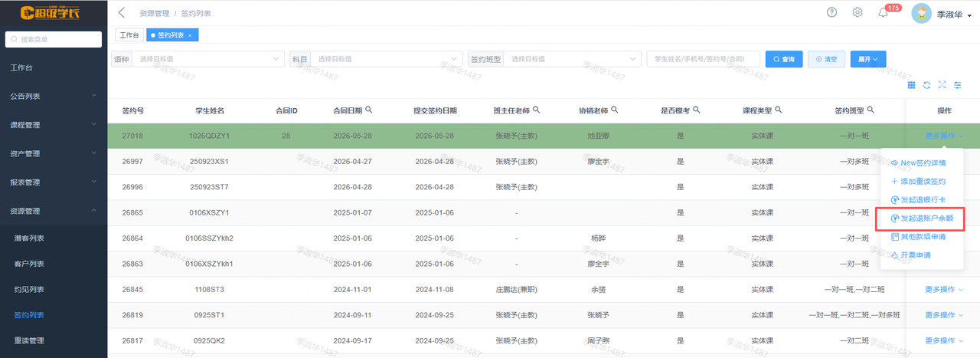Viewport: 980px width, 358px height.
Task: Open the help question mark icon
Action: click(832, 12)
